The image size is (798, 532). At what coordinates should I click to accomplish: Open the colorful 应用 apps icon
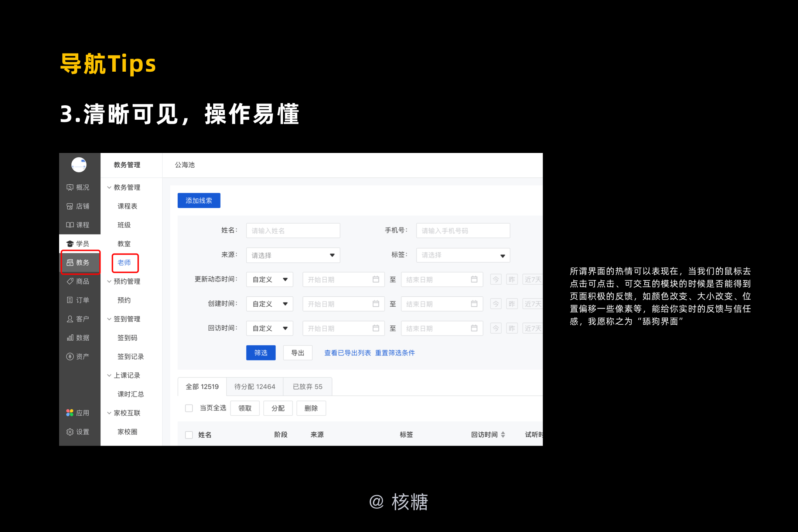click(x=70, y=413)
